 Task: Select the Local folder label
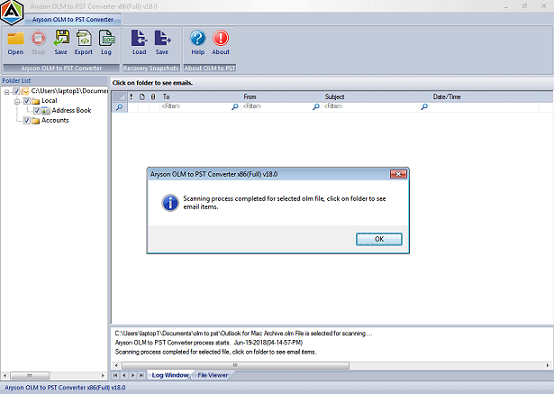[x=49, y=101]
